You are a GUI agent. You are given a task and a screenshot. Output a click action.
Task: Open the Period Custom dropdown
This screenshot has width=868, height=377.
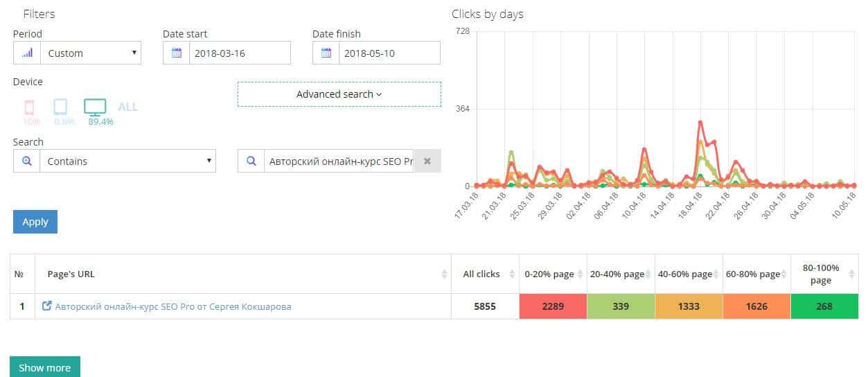90,53
